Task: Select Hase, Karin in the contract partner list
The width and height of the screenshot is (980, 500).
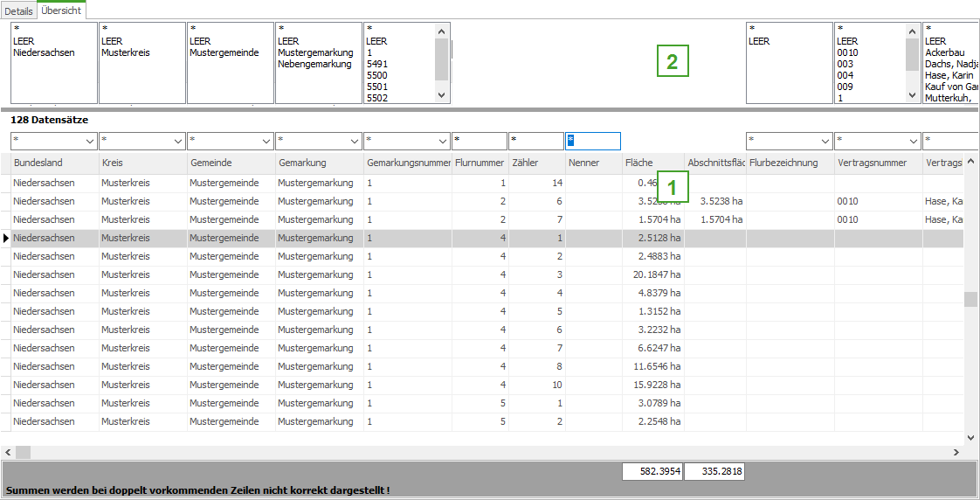Action: click(x=948, y=75)
